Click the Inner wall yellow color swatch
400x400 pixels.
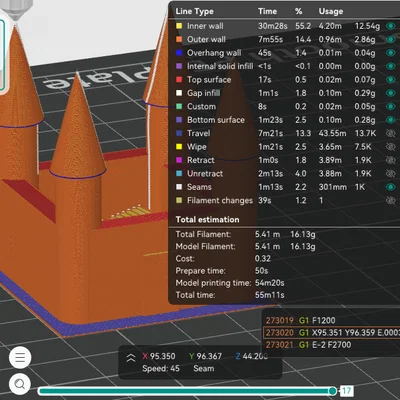pyautogui.click(x=179, y=26)
